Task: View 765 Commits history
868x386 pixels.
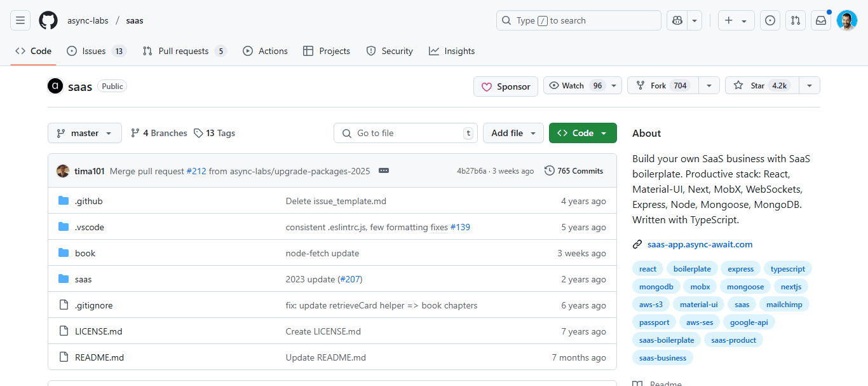Action: point(574,170)
